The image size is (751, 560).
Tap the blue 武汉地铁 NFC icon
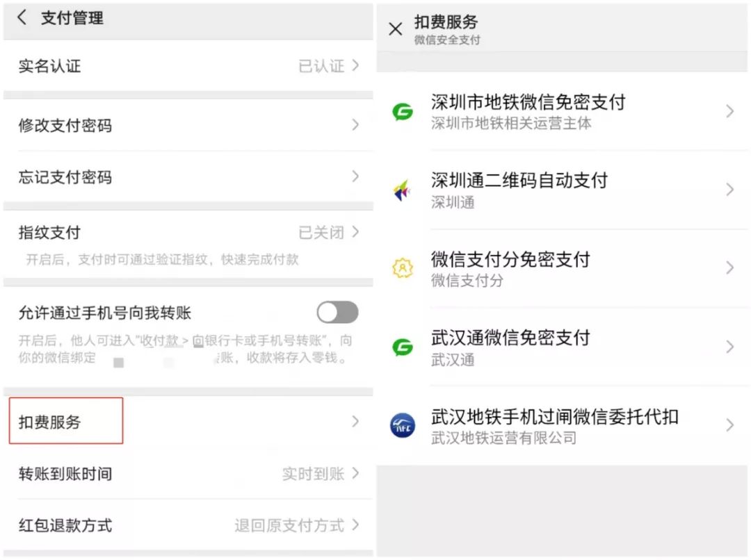click(x=403, y=425)
